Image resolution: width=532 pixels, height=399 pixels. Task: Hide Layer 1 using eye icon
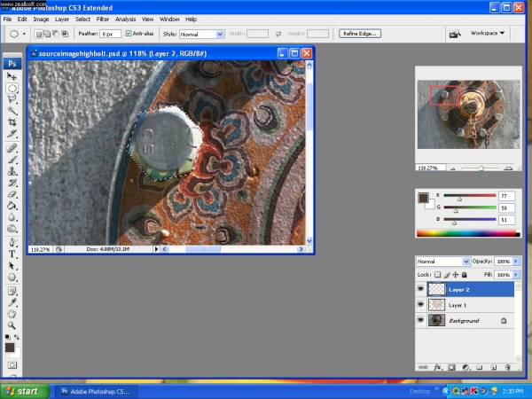coord(420,304)
